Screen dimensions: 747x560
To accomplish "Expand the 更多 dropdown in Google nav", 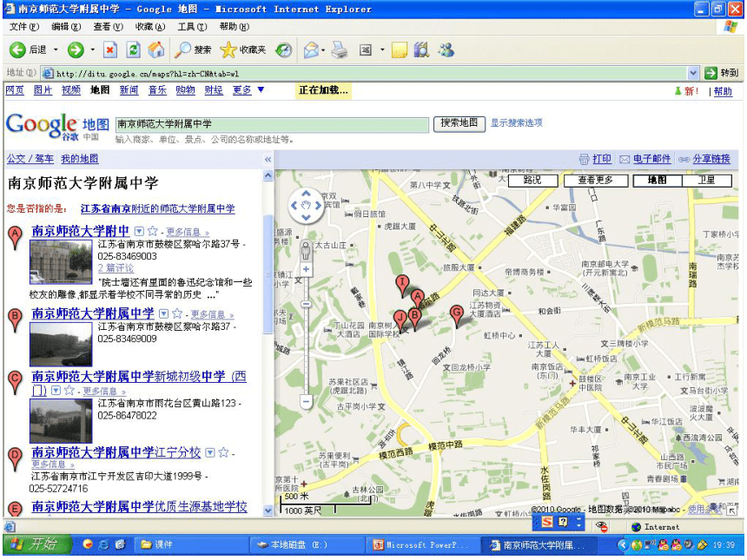I will (261, 89).
